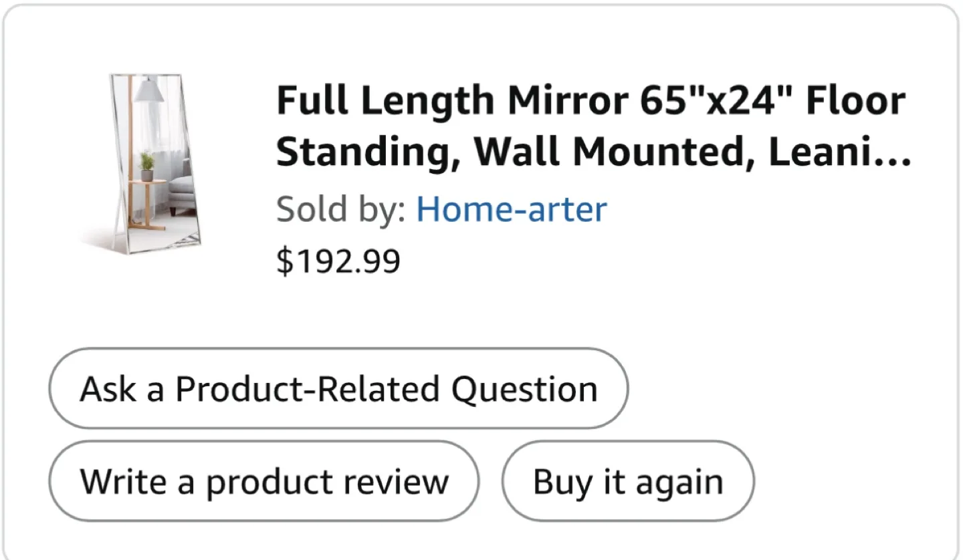
Task: Click the Ask a Product-Related Question button
Action: click(x=337, y=388)
